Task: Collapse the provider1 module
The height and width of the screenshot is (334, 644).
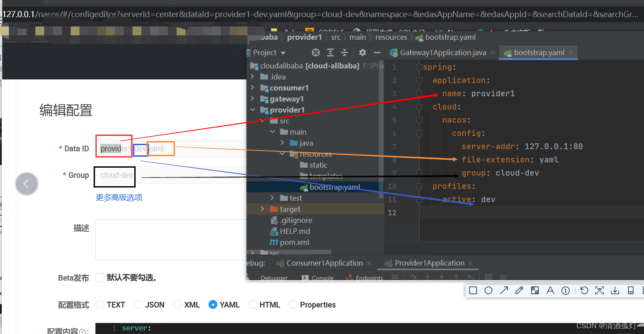Action: (x=253, y=110)
